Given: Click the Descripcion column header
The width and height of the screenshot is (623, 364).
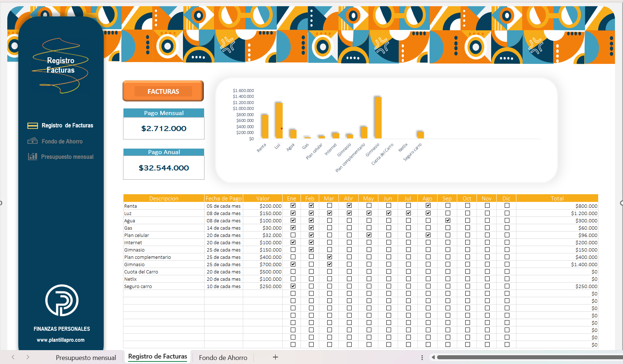Looking at the screenshot, I should pyautogui.click(x=164, y=198).
